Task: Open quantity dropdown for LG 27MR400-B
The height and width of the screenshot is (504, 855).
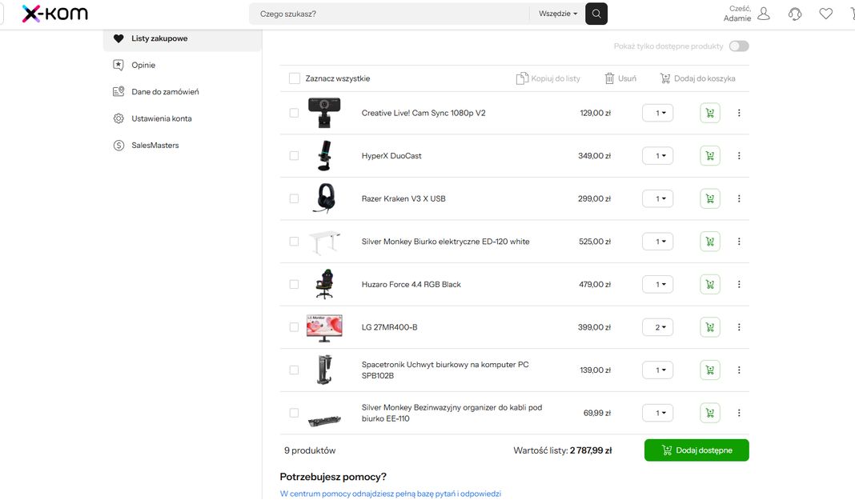Action: (x=657, y=327)
